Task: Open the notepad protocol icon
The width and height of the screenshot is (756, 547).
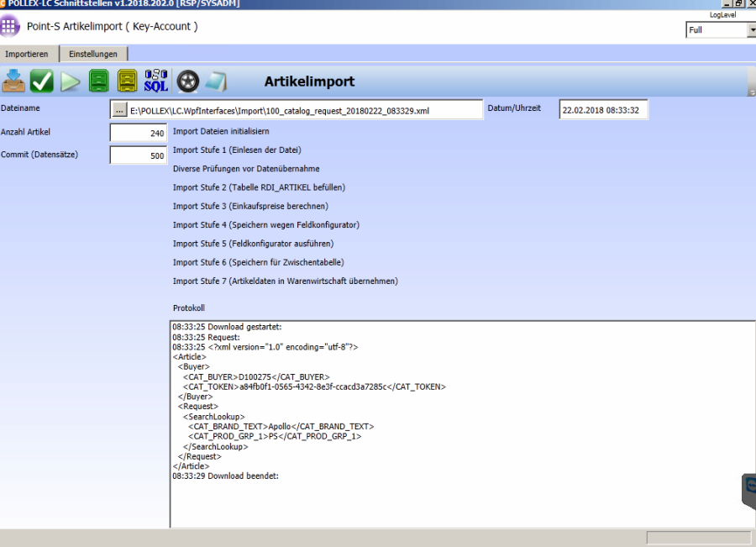Action: [x=216, y=82]
